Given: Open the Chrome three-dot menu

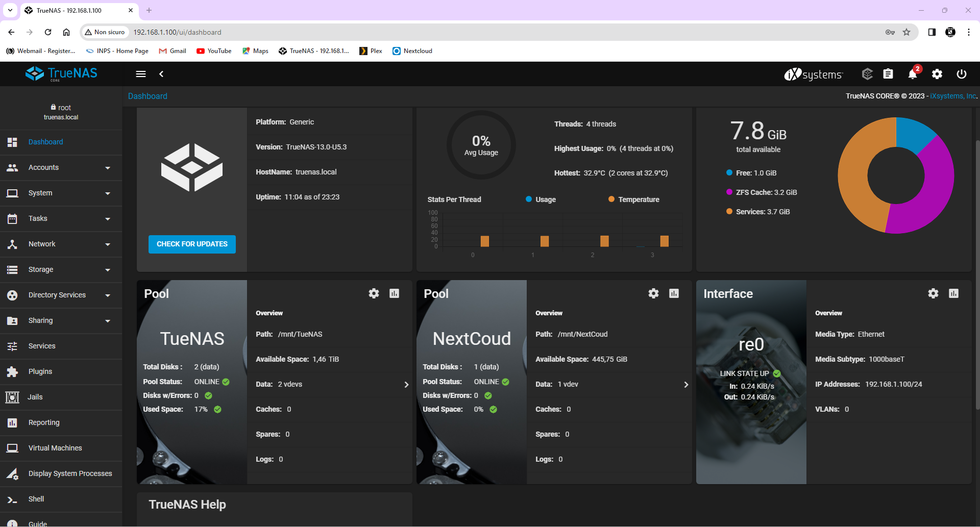Looking at the screenshot, I should (x=969, y=32).
